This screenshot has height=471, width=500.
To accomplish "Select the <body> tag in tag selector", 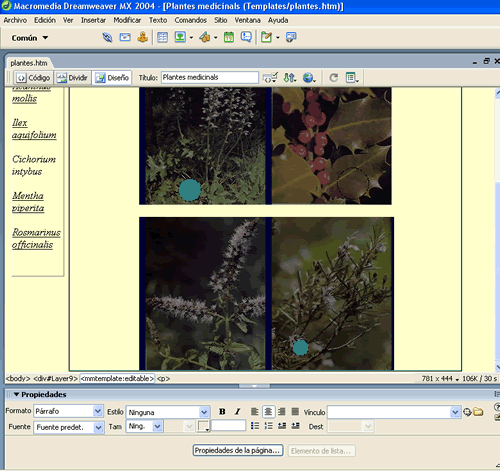I will coord(18,379).
